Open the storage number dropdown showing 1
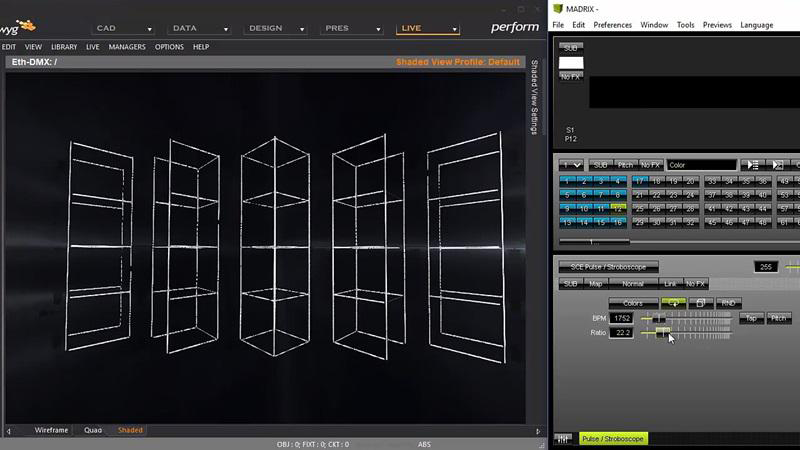This screenshot has width=800, height=450. coord(571,165)
